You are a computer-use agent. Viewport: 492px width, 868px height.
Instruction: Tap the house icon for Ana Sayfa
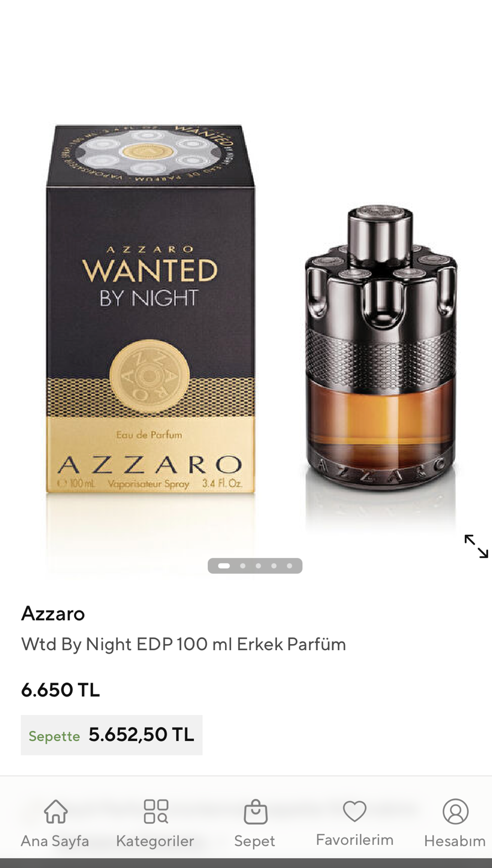point(56,811)
